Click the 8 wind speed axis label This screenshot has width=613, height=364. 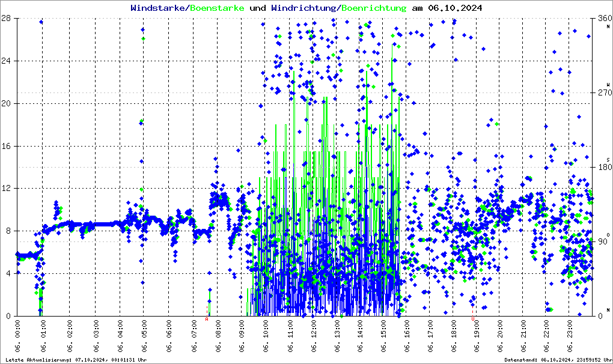point(8,231)
